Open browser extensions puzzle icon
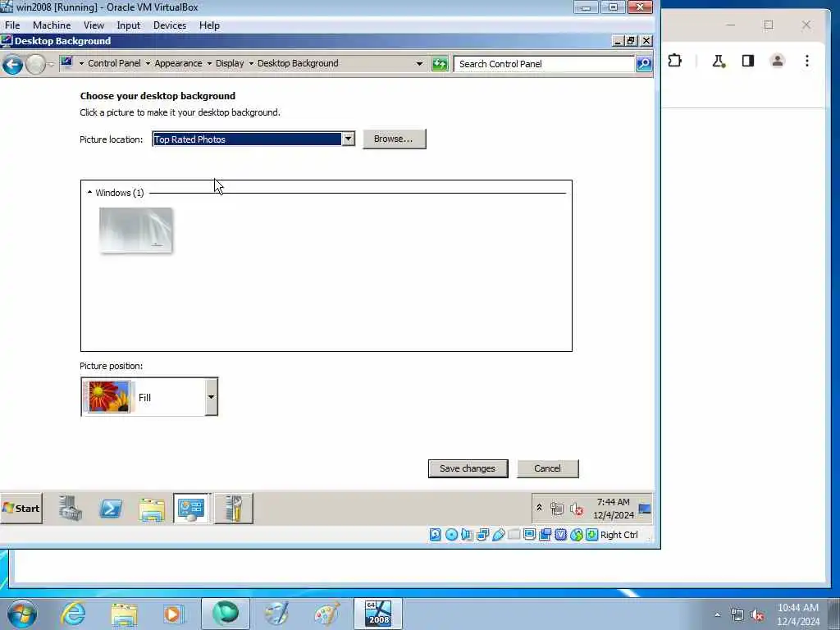Viewport: 840px width, 630px height. point(675,61)
